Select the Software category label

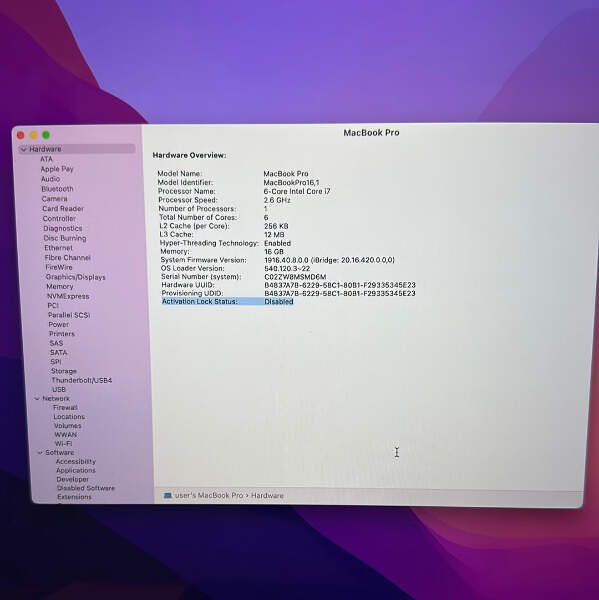tap(59, 453)
